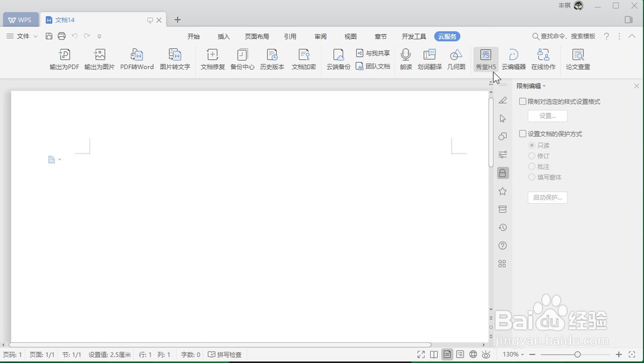
Task: Select the Fill-in Forms radio option
Action: point(531,177)
